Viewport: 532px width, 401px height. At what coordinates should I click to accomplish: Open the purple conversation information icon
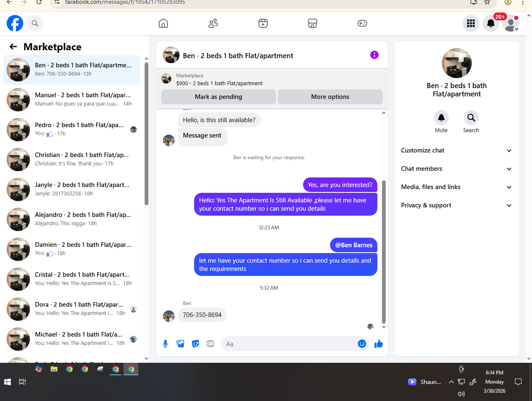[x=374, y=55]
